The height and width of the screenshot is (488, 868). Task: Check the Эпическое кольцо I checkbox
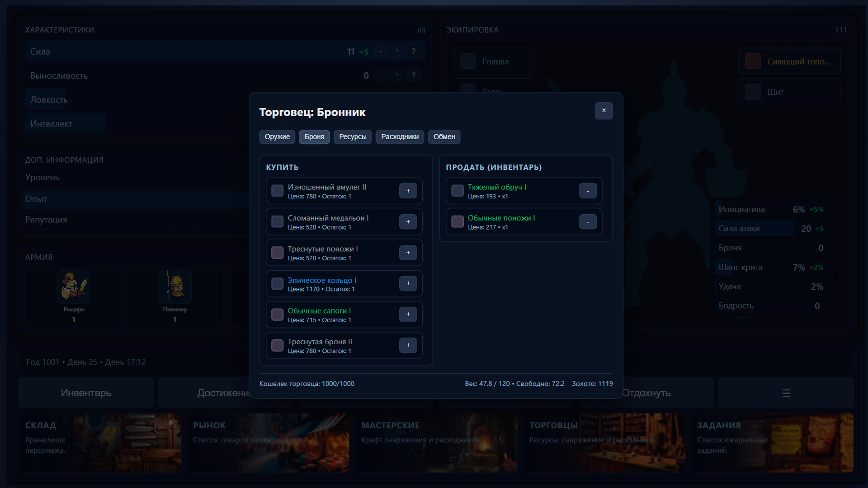tap(277, 283)
